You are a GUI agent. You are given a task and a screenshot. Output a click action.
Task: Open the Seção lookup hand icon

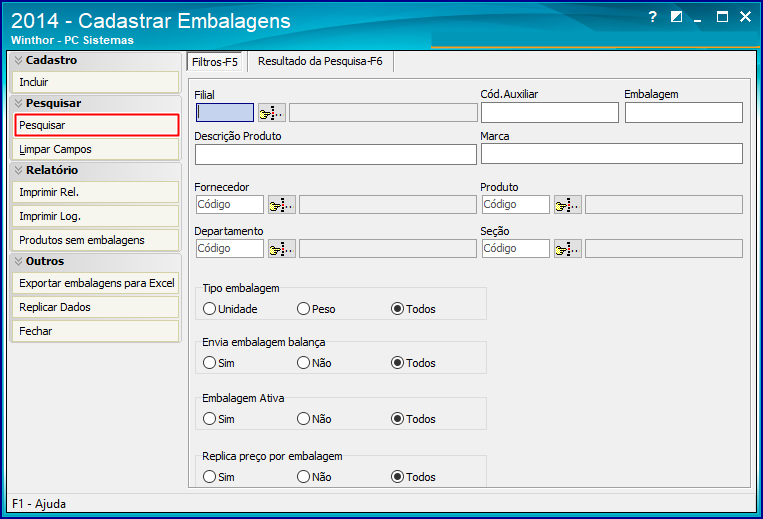pyautogui.click(x=568, y=249)
